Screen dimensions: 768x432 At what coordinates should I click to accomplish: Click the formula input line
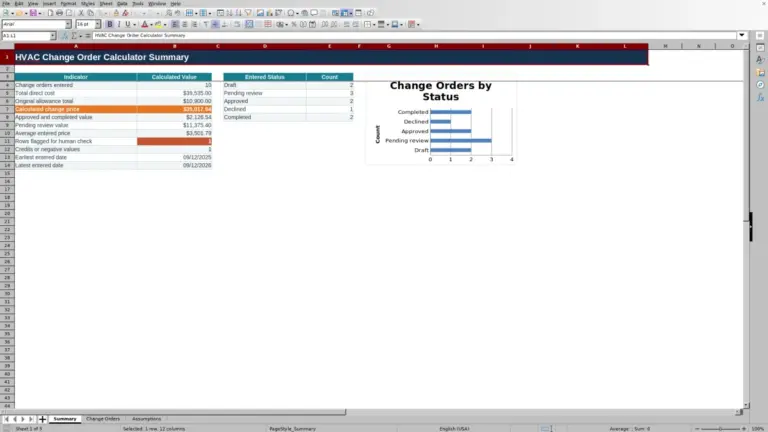(414, 35)
